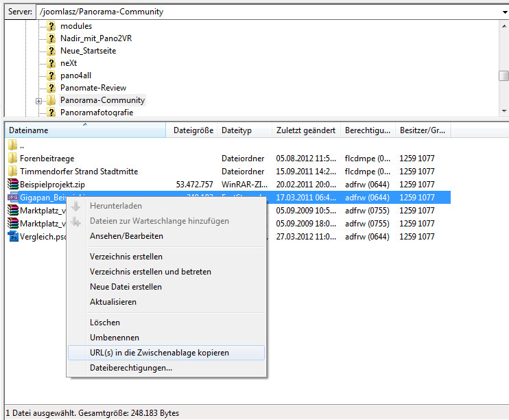Click the question mark icon beside Nadir_mit_Pano2VR
The width and height of the screenshot is (509, 420).
click(51, 38)
